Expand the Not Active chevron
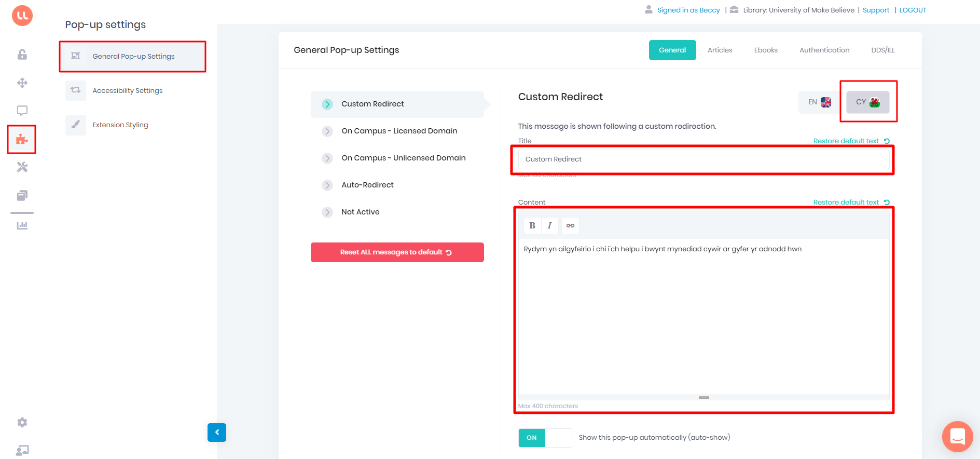 (327, 212)
